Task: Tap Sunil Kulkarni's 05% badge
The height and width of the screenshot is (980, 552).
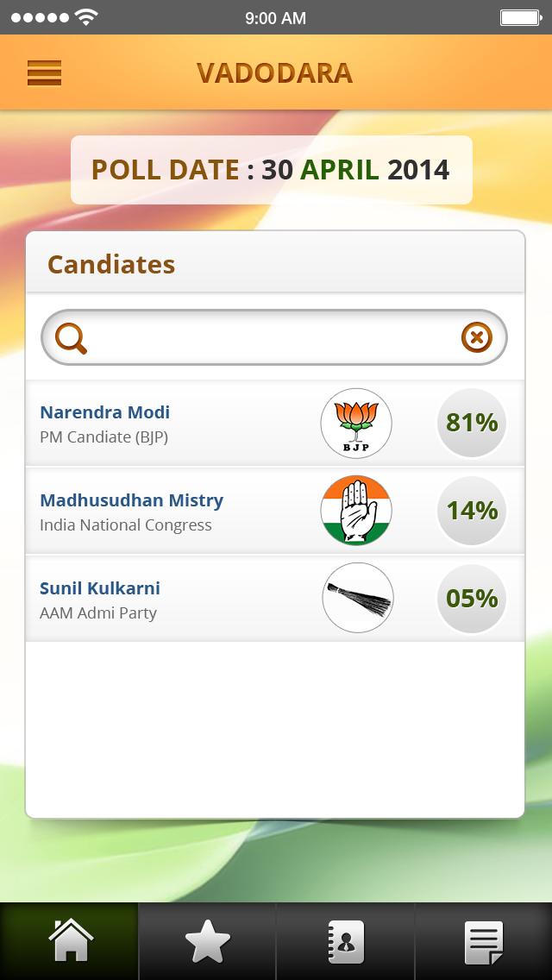Action: pos(471,597)
